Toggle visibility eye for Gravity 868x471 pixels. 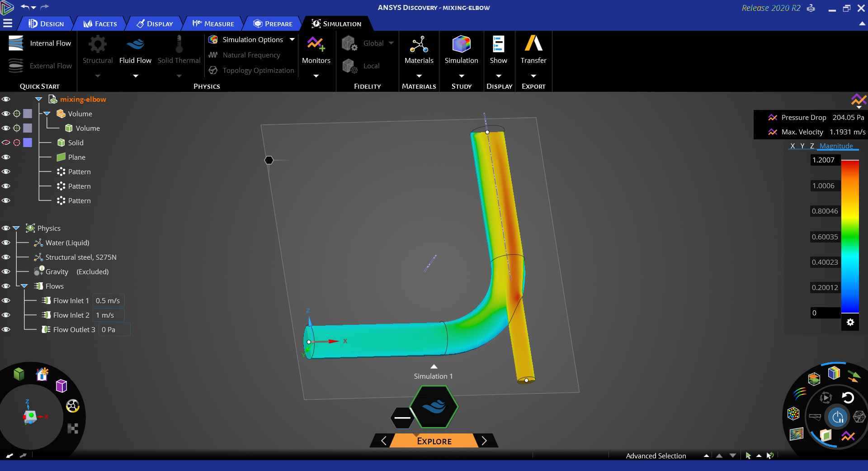pos(6,271)
